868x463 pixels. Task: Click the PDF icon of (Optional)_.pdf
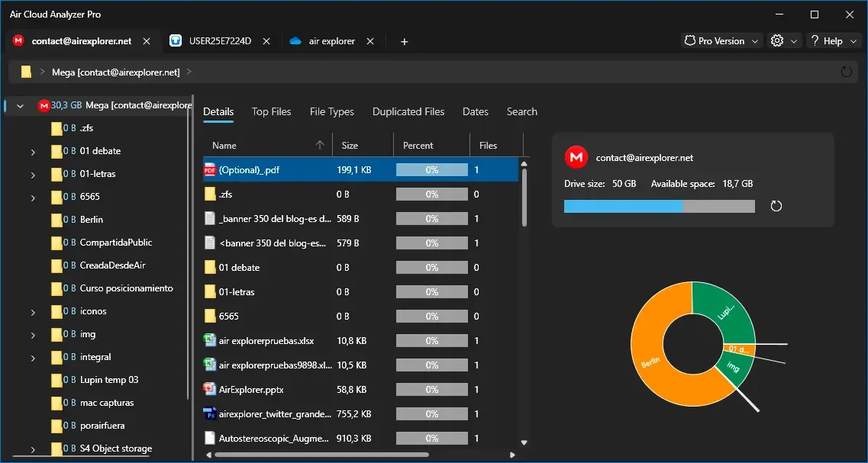[210, 170]
